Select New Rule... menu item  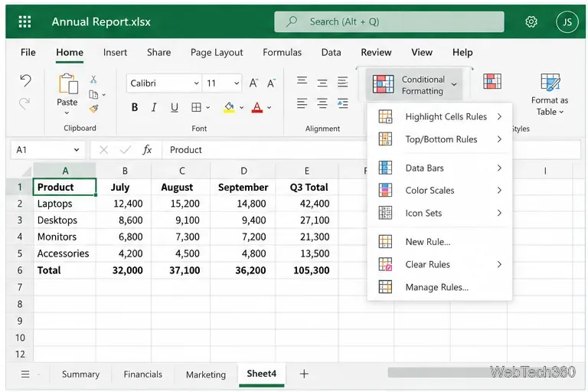click(439, 242)
